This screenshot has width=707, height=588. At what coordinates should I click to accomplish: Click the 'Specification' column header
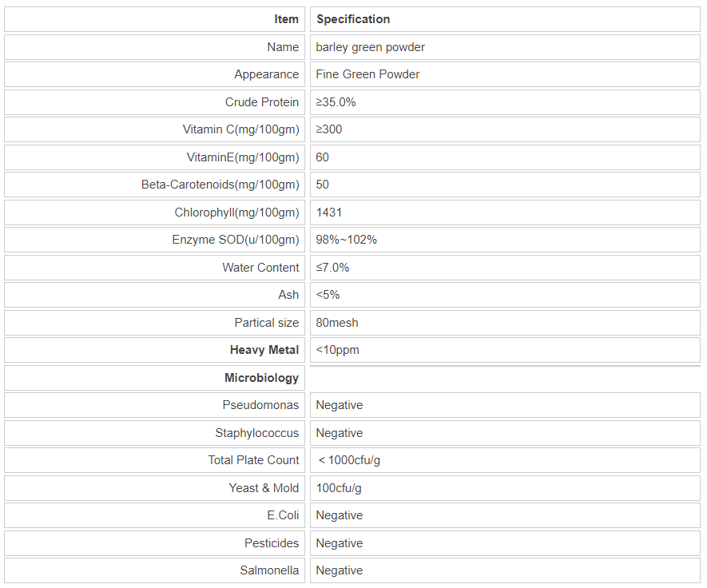coord(353,19)
